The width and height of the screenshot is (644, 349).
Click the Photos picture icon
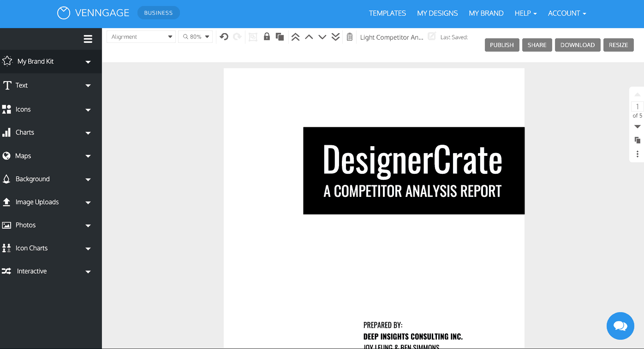click(x=6, y=225)
